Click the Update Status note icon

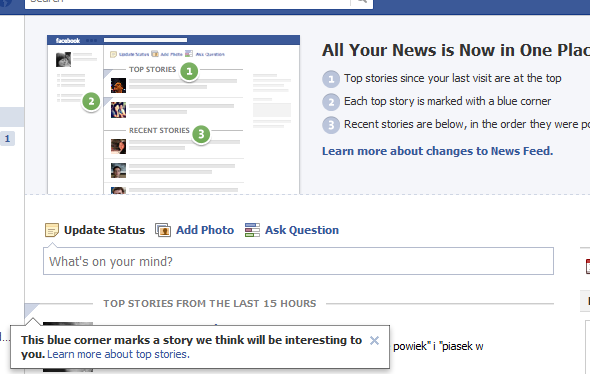[52, 230]
